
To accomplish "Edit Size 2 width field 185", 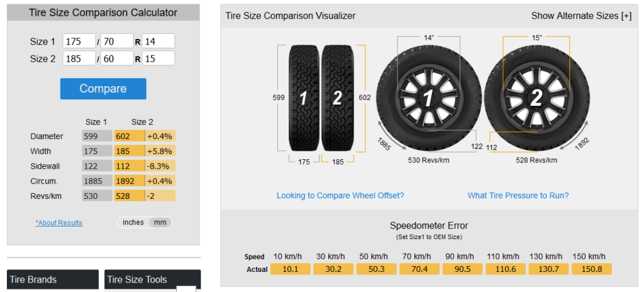I will point(79,59).
